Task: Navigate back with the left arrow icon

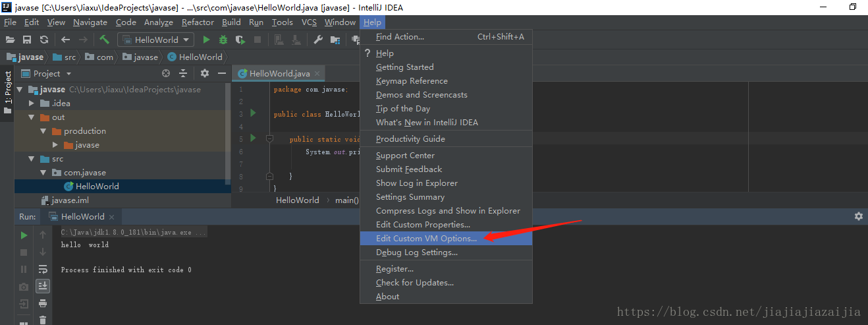Action: [65, 40]
